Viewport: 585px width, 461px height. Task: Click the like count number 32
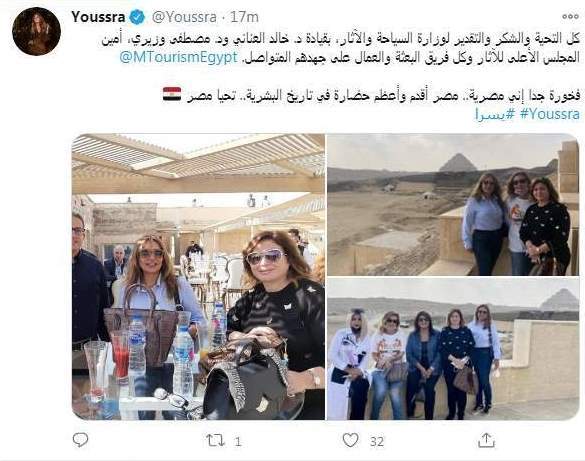377,442
